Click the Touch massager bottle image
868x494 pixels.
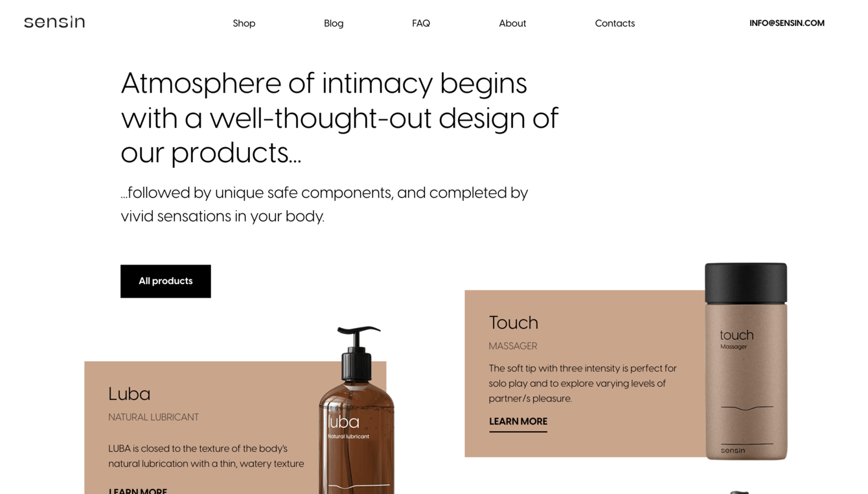tap(746, 361)
